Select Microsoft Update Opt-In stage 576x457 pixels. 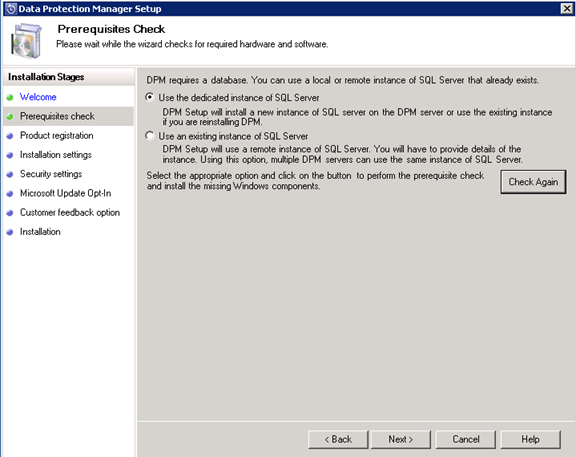click(65, 193)
